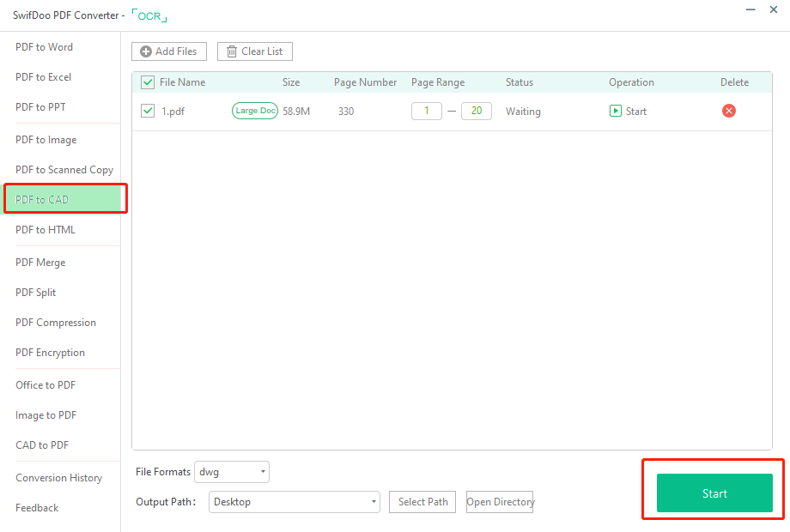This screenshot has width=790, height=532.
Task: Open PDF to HTML converter
Action: point(46,230)
